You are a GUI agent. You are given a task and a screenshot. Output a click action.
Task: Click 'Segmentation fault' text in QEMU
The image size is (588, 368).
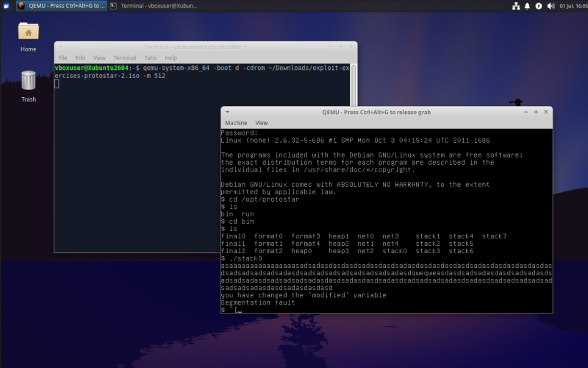pos(258,302)
